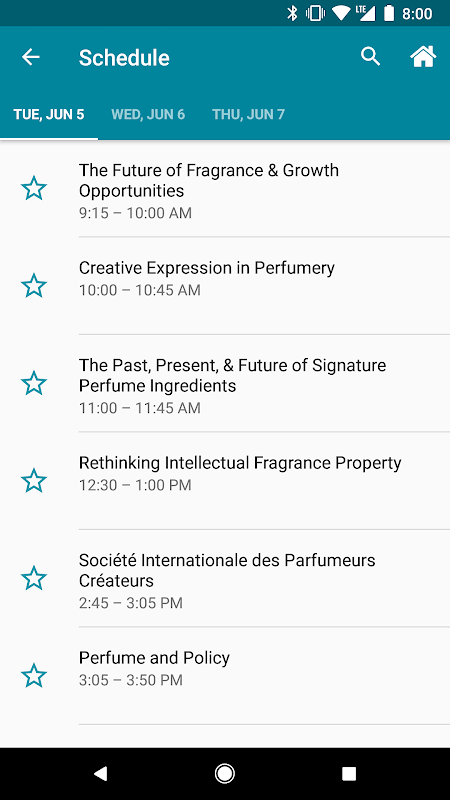The width and height of the screenshot is (450, 800).
Task: Switch to THU, JUN 7 tab
Action: coord(248,114)
